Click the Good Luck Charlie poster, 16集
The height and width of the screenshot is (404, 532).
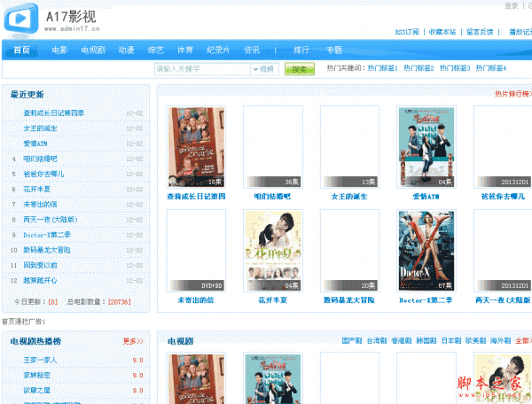click(x=196, y=147)
